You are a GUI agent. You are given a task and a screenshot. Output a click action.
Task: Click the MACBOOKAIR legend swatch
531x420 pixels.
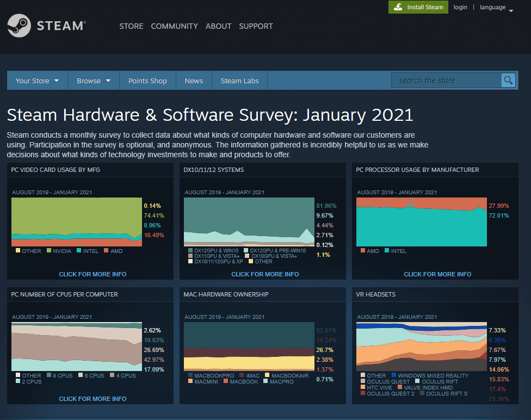point(267,375)
